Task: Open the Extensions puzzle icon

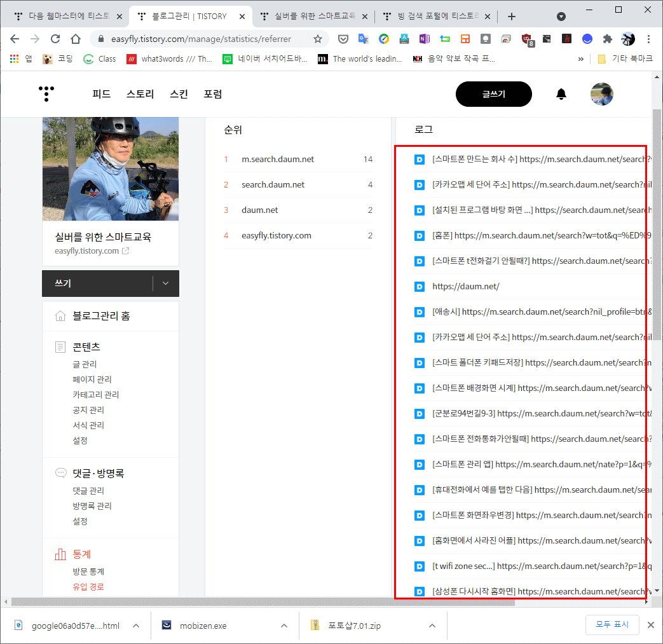Action: pyautogui.click(x=607, y=39)
